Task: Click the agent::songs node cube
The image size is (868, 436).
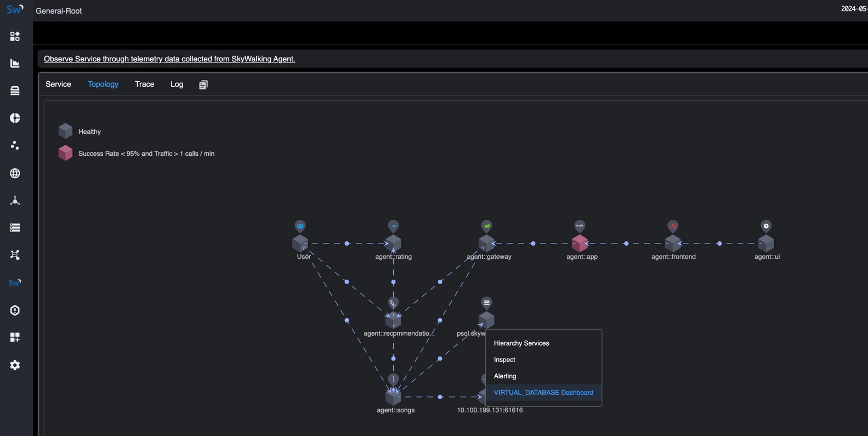Action: point(393,397)
